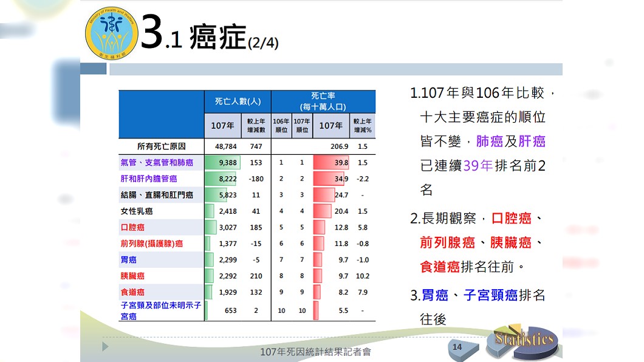
Task: Select the 7.9 percent change value
Action: coord(363,292)
